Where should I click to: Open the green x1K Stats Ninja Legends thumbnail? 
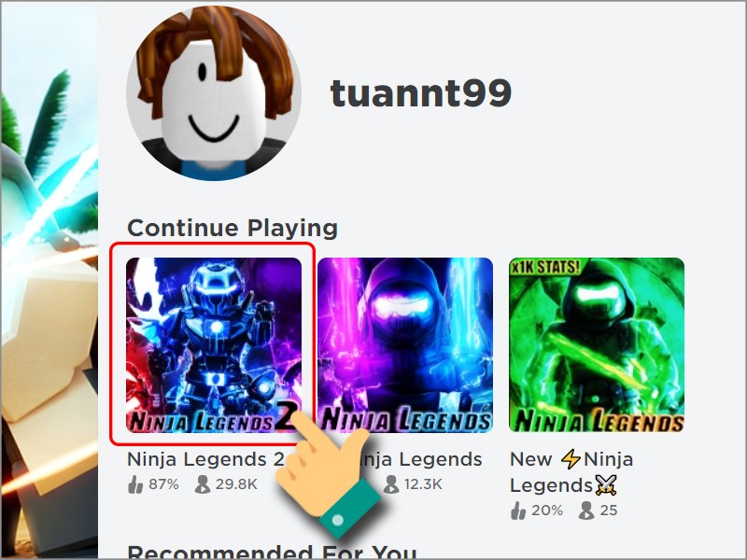[597, 344]
